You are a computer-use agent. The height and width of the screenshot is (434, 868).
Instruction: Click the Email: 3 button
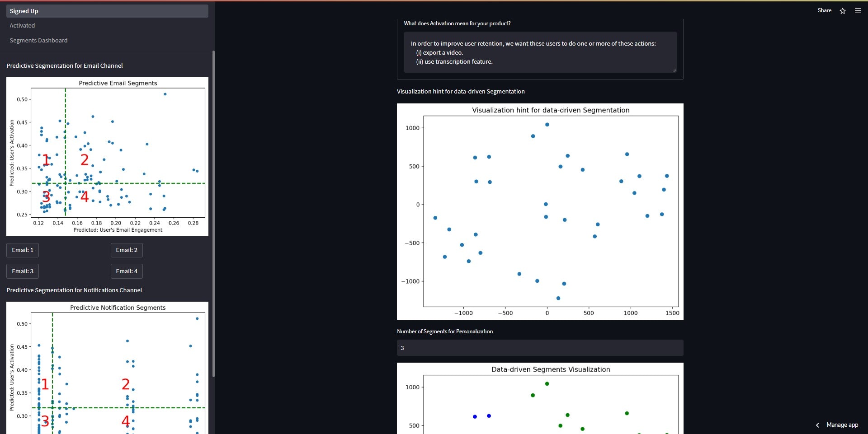coord(23,271)
